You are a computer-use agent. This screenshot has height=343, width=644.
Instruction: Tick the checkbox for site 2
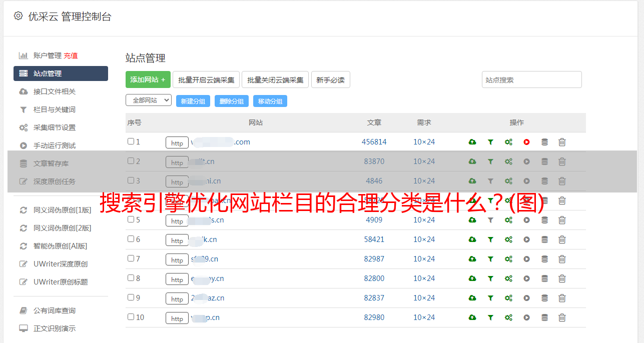[x=131, y=161]
